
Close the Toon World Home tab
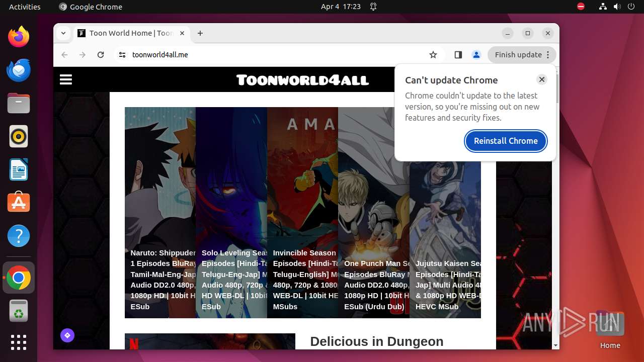click(x=182, y=33)
